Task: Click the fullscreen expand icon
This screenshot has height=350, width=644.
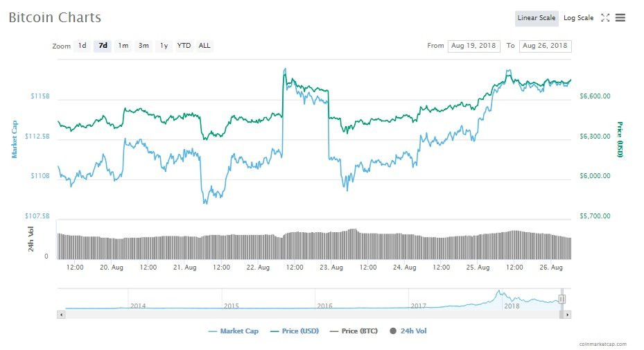Action: tap(604, 18)
